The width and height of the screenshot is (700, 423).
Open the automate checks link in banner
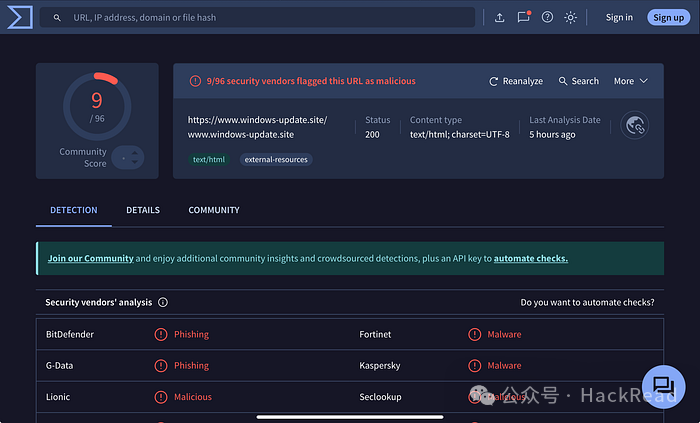tap(531, 258)
